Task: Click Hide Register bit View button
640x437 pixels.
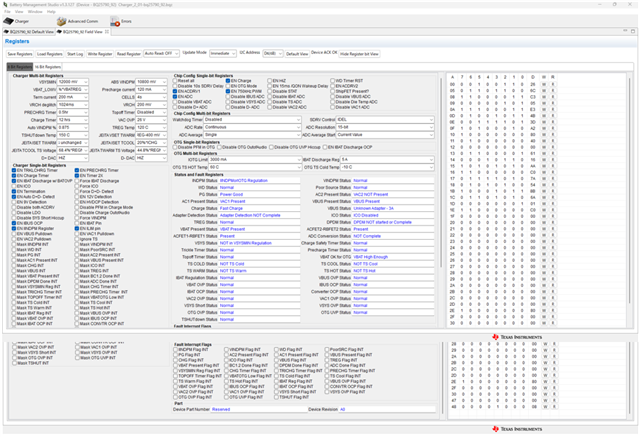Action: pyautogui.click(x=359, y=54)
